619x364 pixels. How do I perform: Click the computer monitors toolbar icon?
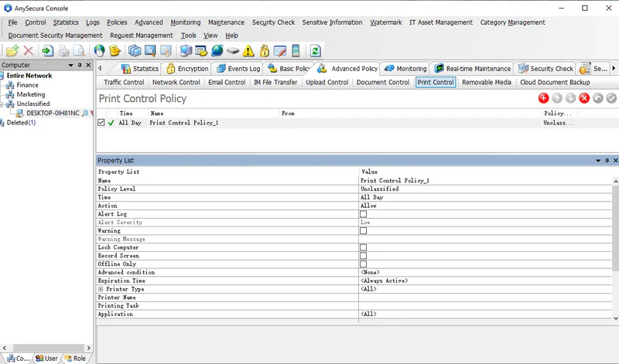[x=186, y=50]
